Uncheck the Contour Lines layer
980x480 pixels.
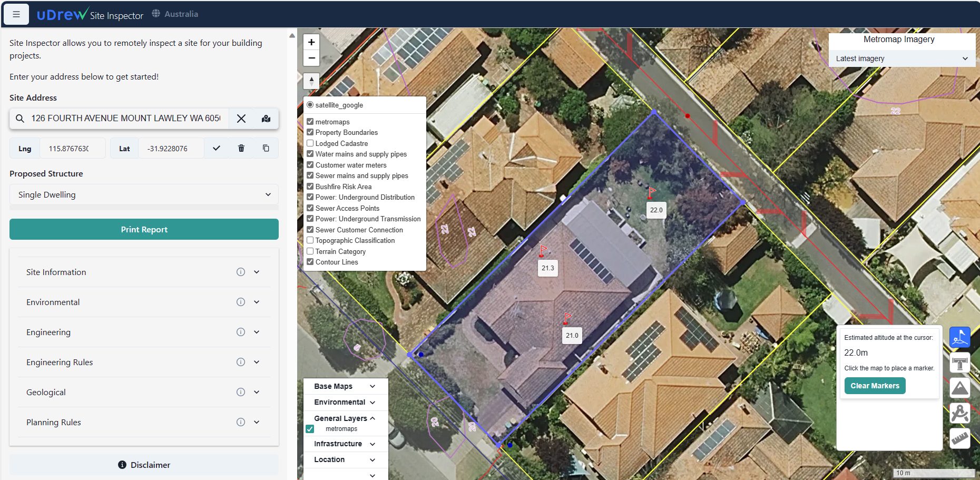310,262
